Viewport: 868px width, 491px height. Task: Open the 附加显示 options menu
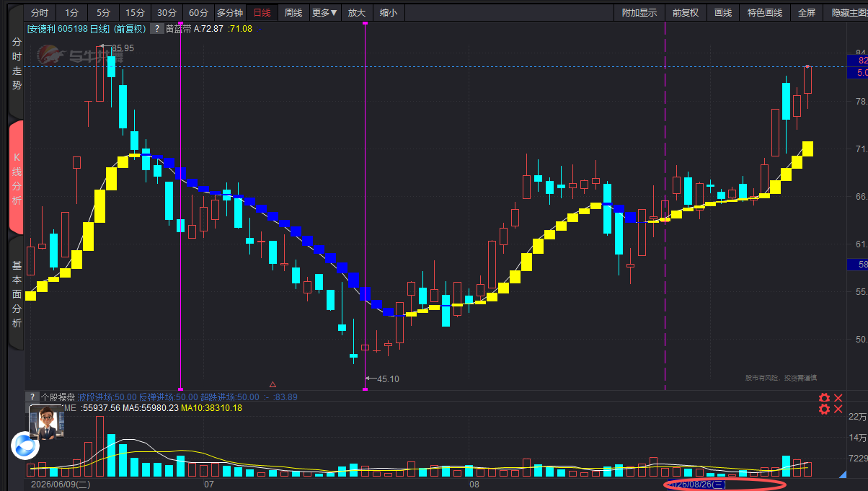click(639, 12)
